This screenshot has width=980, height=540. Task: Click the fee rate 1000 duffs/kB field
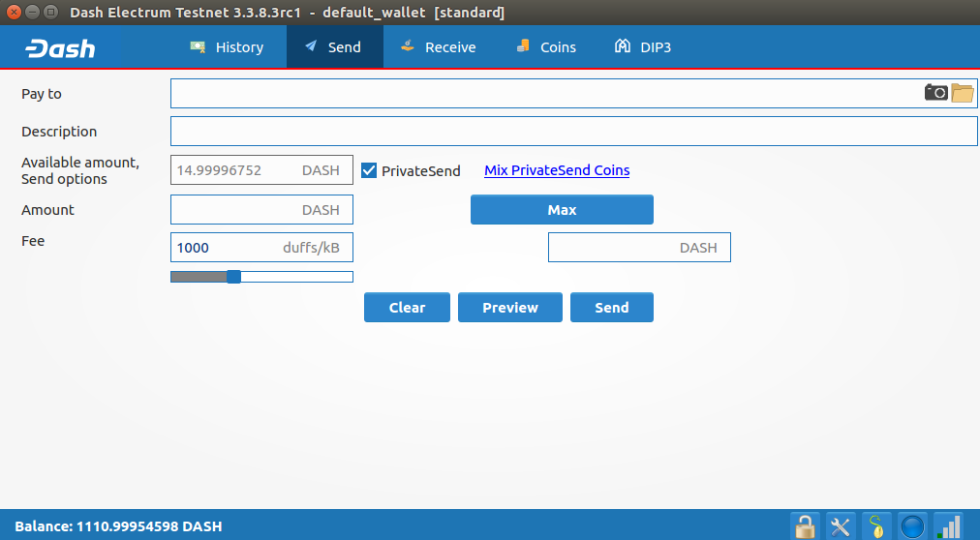click(x=261, y=247)
